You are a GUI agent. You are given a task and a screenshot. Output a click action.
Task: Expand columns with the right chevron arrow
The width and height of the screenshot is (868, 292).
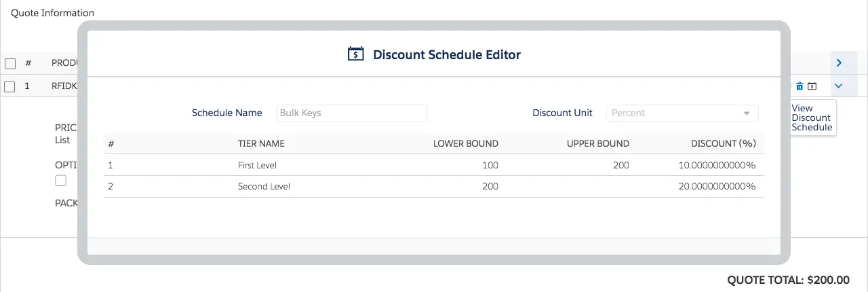tap(839, 63)
